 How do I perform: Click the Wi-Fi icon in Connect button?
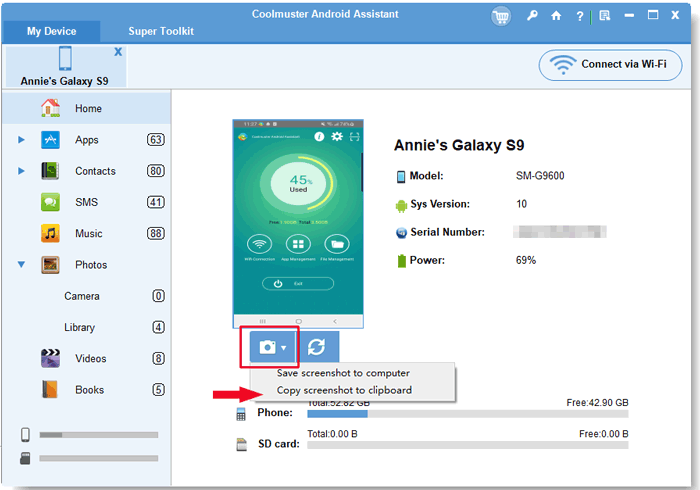[562, 65]
